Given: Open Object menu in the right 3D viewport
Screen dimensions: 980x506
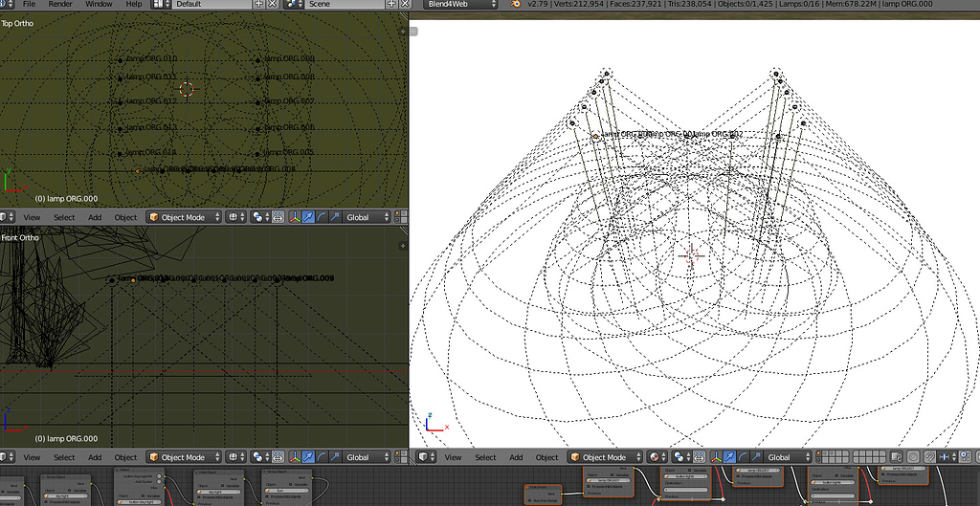Looking at the screenshot, I should 546,457.
